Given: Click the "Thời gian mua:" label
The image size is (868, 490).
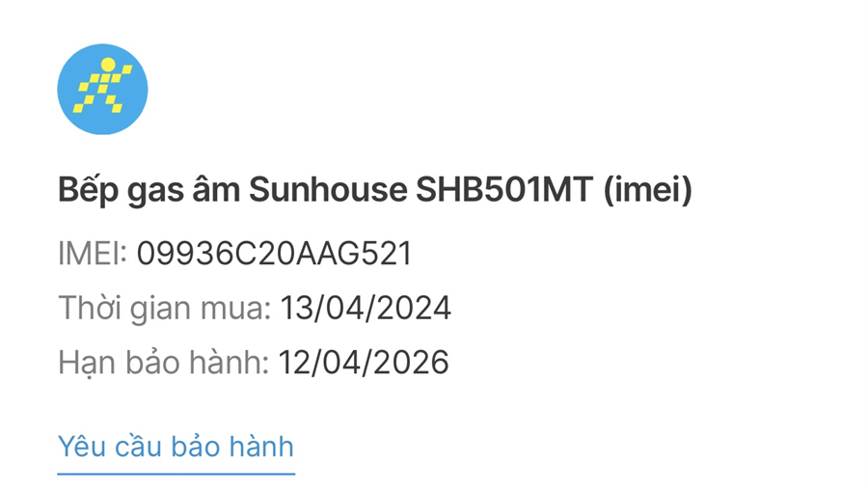Looking at the screenshot, I should (164, 309).
